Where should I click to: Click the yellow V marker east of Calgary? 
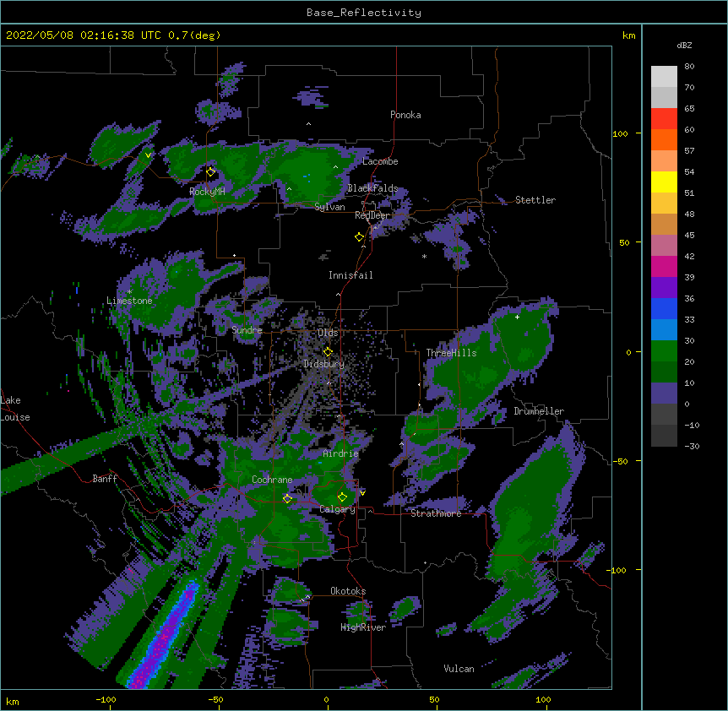click(x=362, y=493)
